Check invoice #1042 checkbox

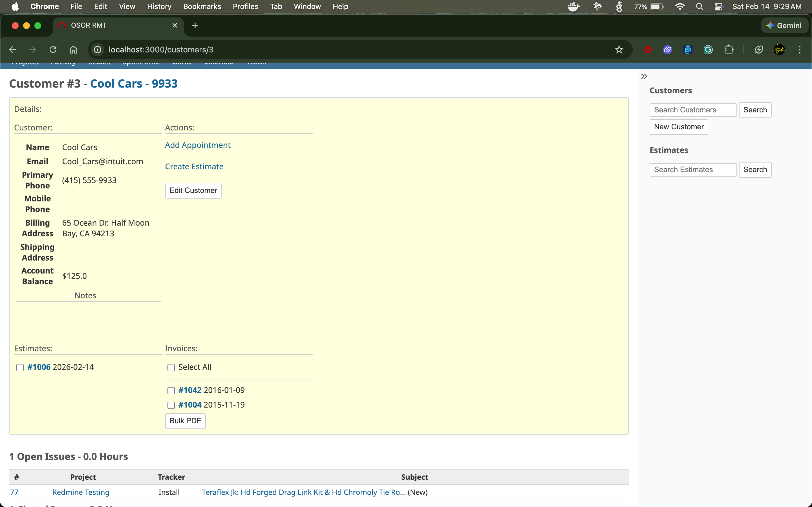click(171, 391)
